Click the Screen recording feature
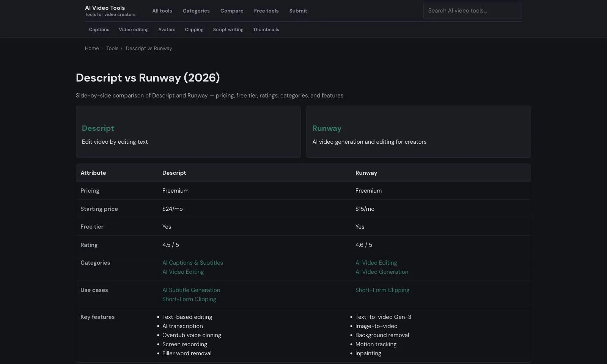The height and width of the screenshot is (364, 607). coord(185,344)
